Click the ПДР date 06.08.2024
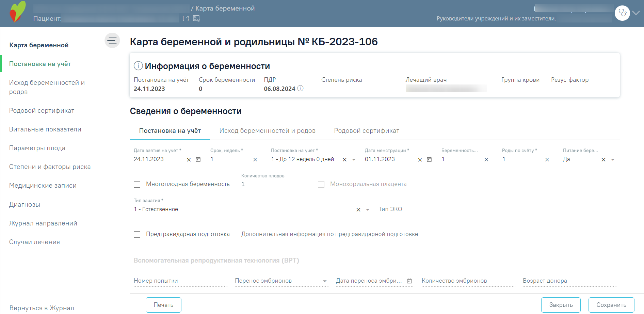 coord(279,89)
